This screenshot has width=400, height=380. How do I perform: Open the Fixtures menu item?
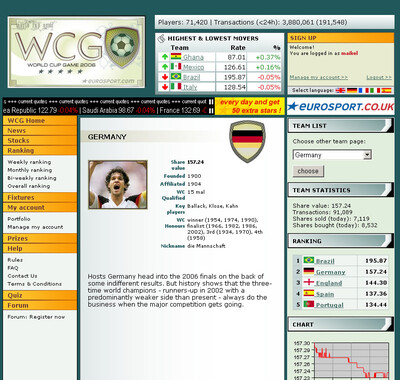40,198
